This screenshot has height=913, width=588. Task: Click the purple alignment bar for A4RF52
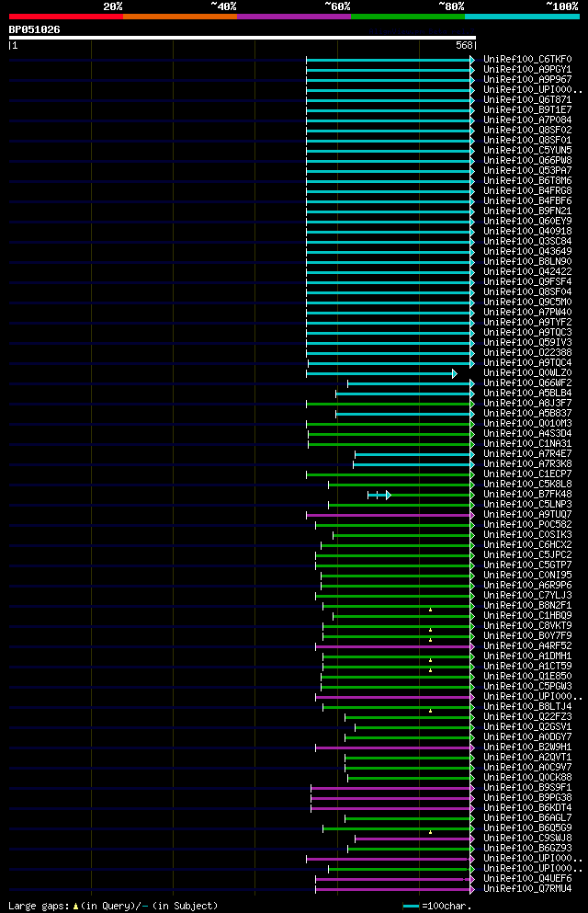click(x=394, y=647)
